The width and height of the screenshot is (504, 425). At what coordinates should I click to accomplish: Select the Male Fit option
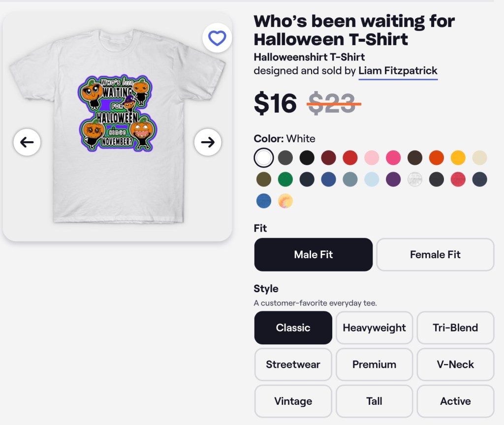(x=313, y=254)
